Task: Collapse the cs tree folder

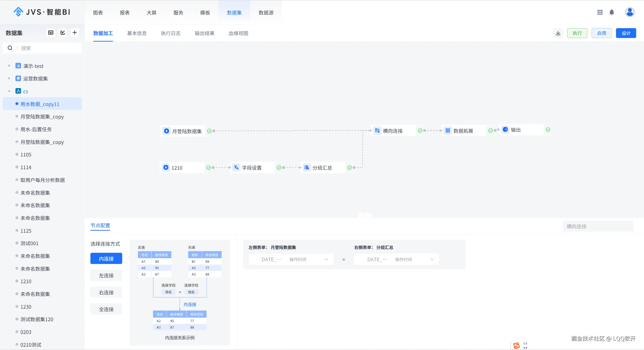Action: point(9,91)
